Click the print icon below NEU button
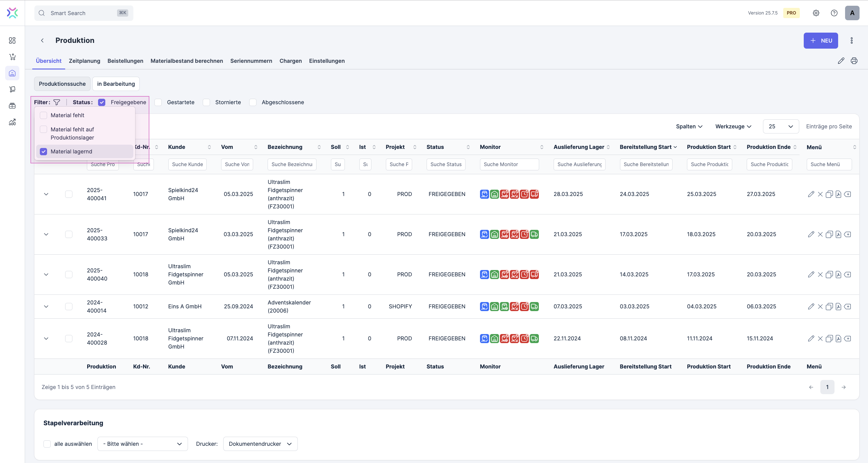This screenshot has height=463, width=868. 854,61
